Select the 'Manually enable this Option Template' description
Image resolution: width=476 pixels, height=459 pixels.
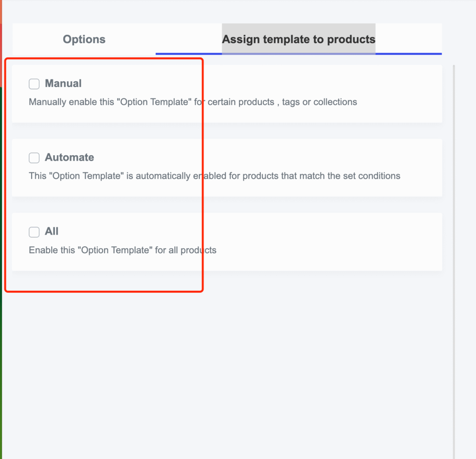tap(193, 102)
